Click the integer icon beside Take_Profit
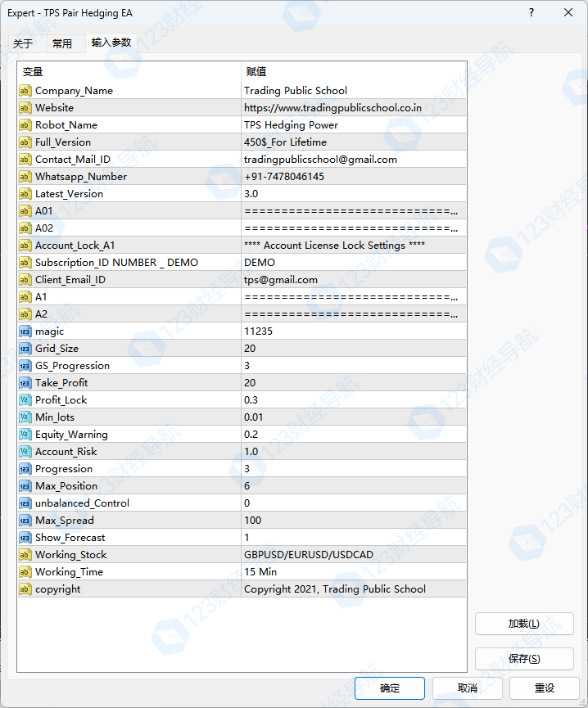The image size is (588, 708). (x=25, y=383)
